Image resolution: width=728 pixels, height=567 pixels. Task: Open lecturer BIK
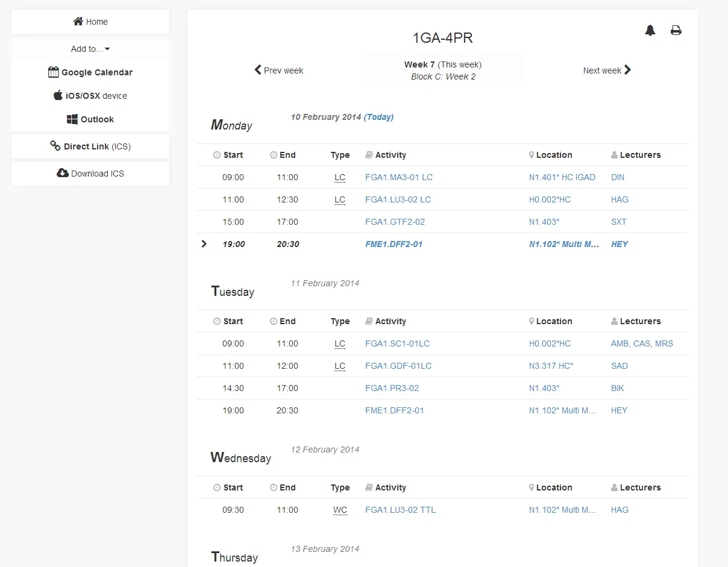coord(618,388)
